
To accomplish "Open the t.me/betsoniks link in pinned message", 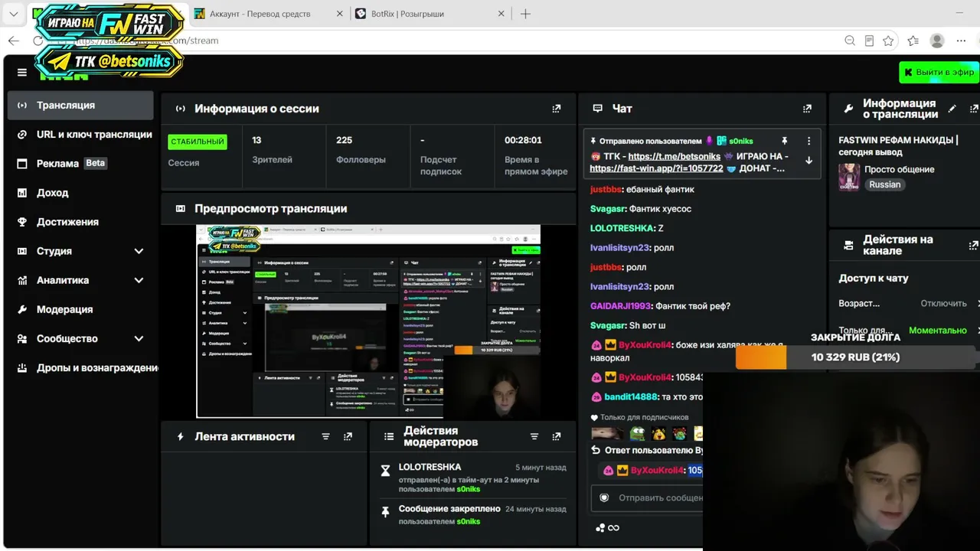I will coord(675,156).
